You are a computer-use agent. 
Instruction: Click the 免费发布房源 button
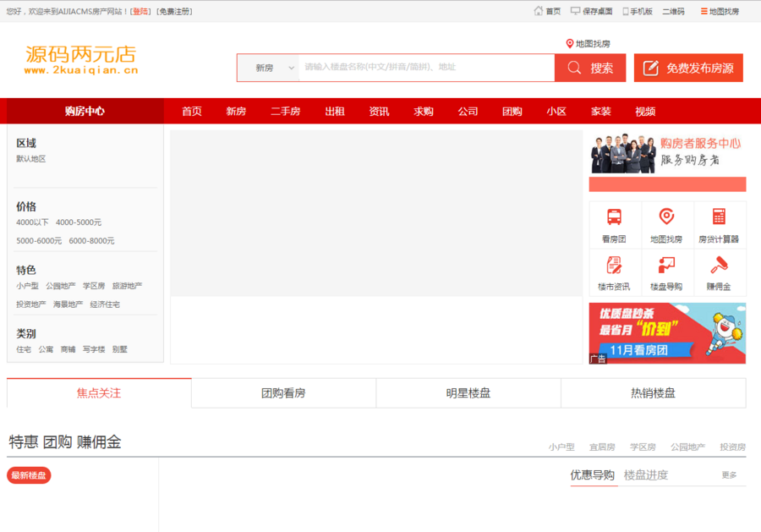click(x=688, y=68)
